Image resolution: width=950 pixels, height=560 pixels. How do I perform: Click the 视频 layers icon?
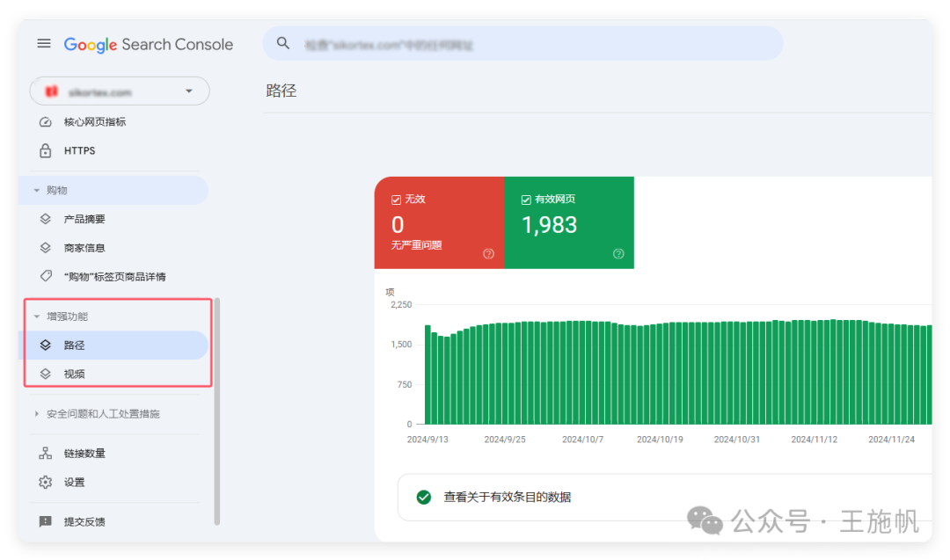point(46,375)
